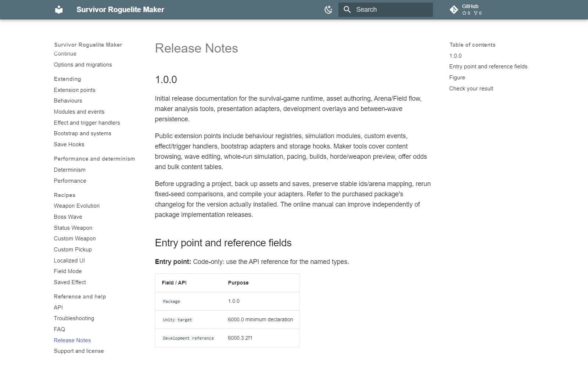
Task: Open the Weapon Evolution recipe
Action: (x=77, y=206)
